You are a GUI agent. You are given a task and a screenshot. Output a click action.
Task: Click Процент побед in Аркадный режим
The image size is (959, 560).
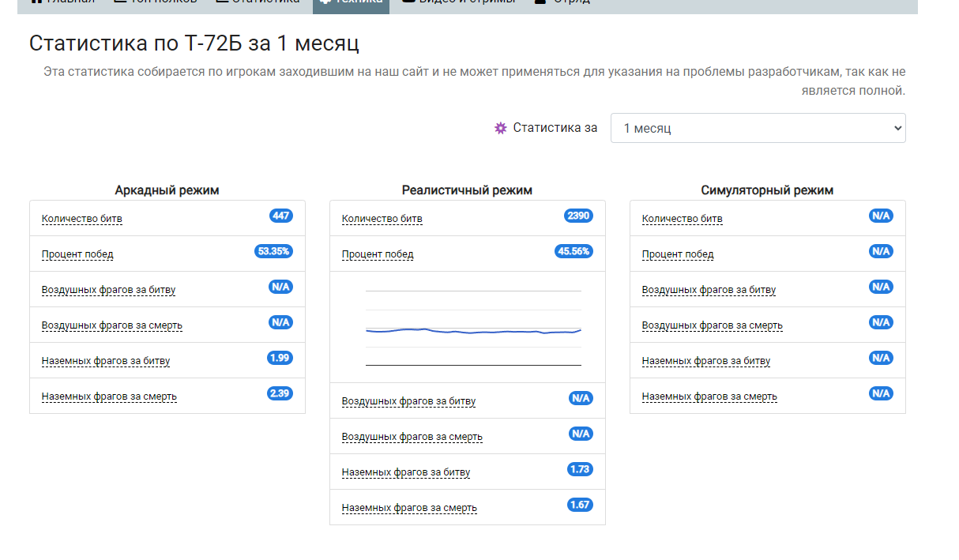77,254
